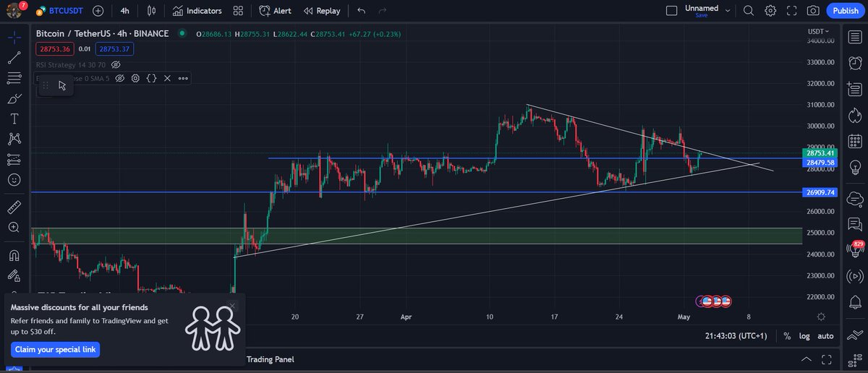Toggle visibility of RSI Strategy indicator
Viewport: 868px width, 373px height.
click(x=115, y=64)
